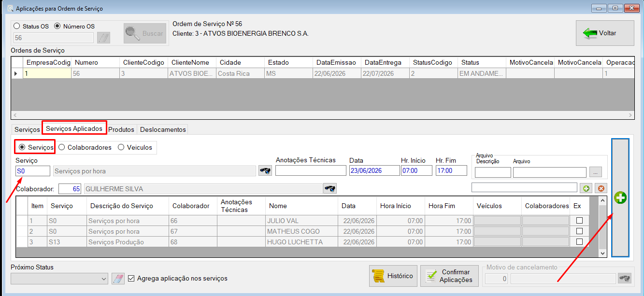Click the Buscar magnifier button
Image resolution: width=644 pixels, height=296 pixels.
[x=145, y=33]
